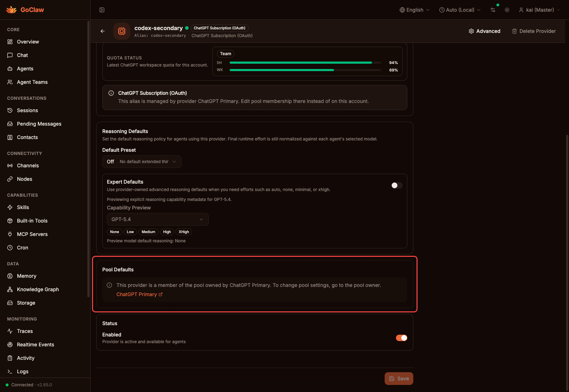Click the codex-secondary provider chip icon

point(122,31)
